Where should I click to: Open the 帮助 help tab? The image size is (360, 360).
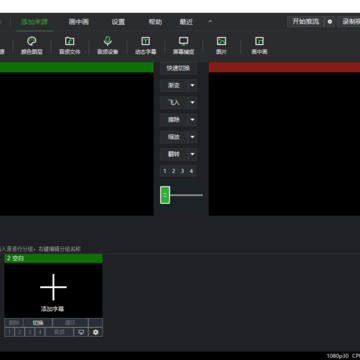tap(155, 22)
